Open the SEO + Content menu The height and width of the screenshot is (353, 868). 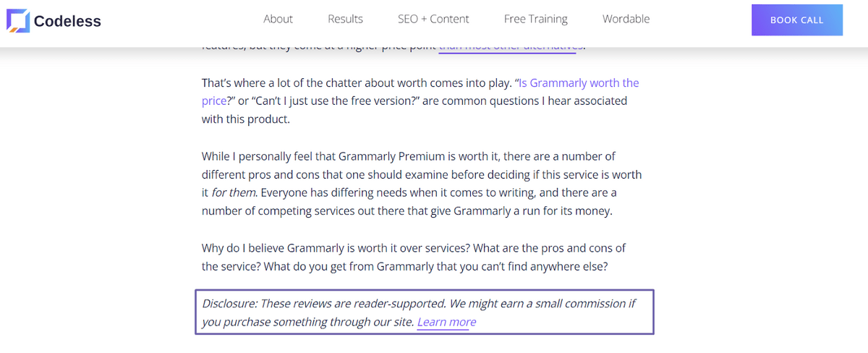(x=433, y=19)
